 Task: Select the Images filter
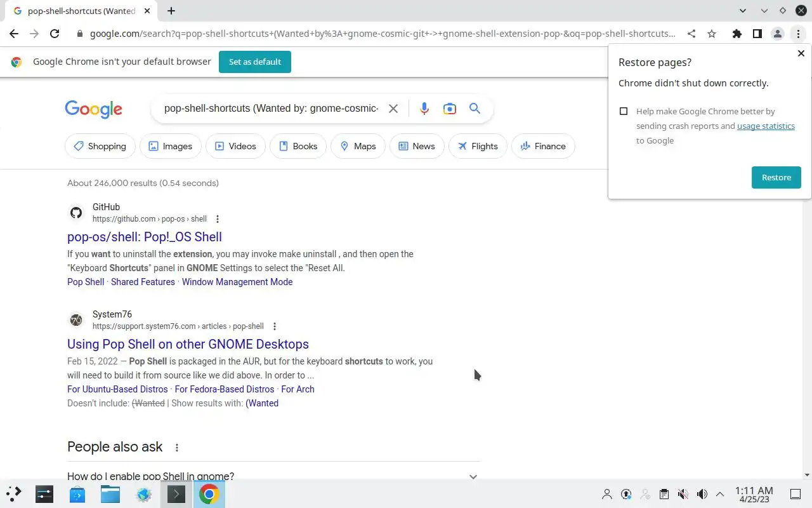(171, 146)
